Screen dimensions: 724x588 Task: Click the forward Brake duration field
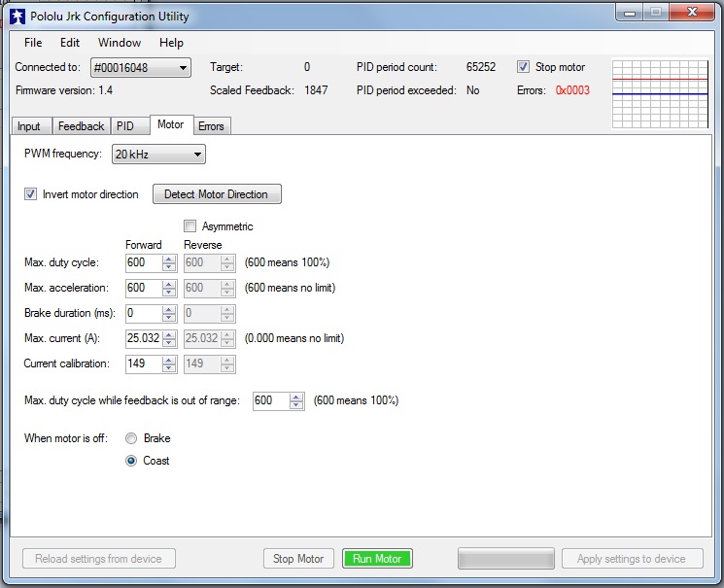[x=144, y=313]
